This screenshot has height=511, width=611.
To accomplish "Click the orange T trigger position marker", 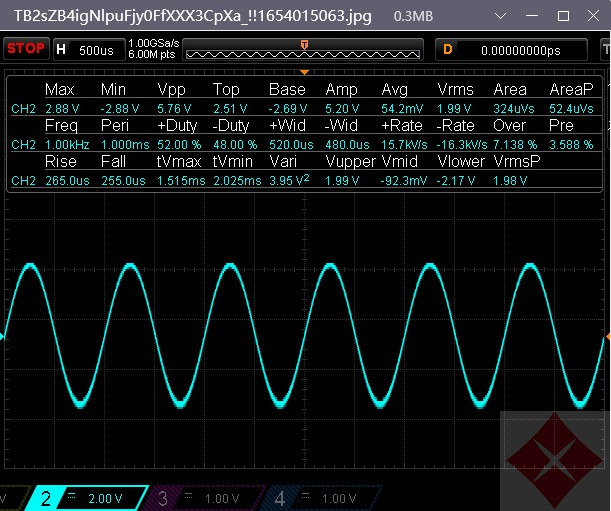I will pyautogui.click(x=304, y=43).
